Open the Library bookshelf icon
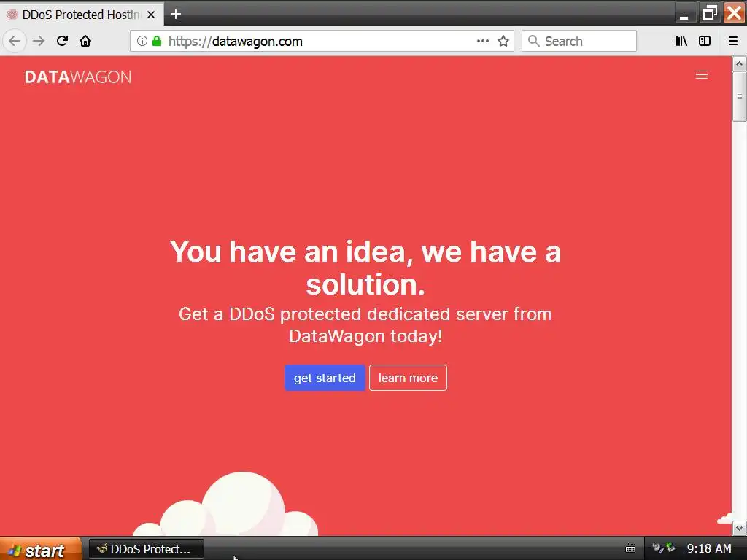747x560 pixels. pos(681,41)
